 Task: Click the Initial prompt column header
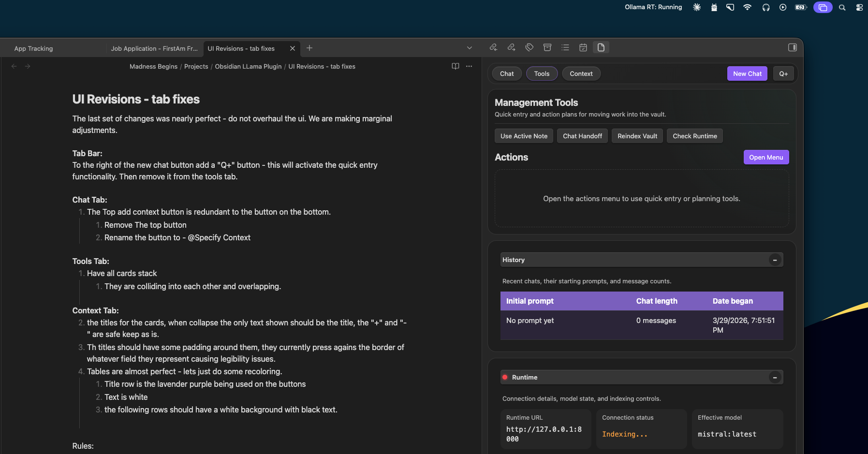click(530, 301)
